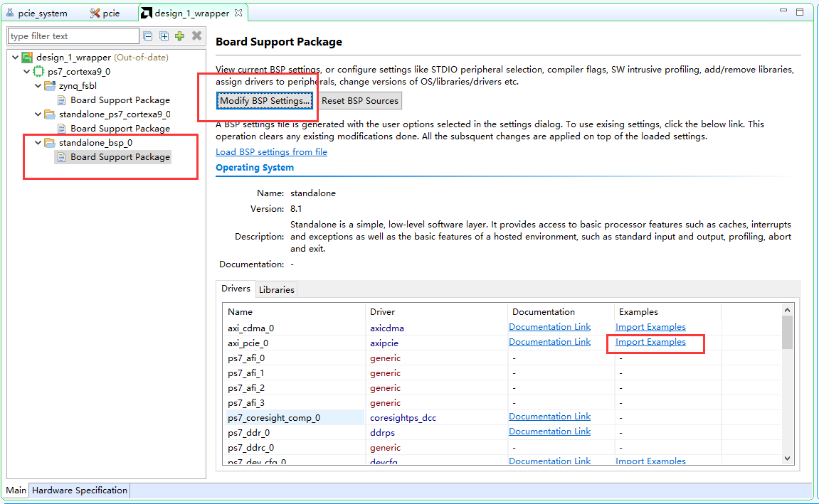The width and height of the screenshot is (819, 504).
Task: Click the zynq_fsbl folder icon
Action: click(x=50, y=85)
